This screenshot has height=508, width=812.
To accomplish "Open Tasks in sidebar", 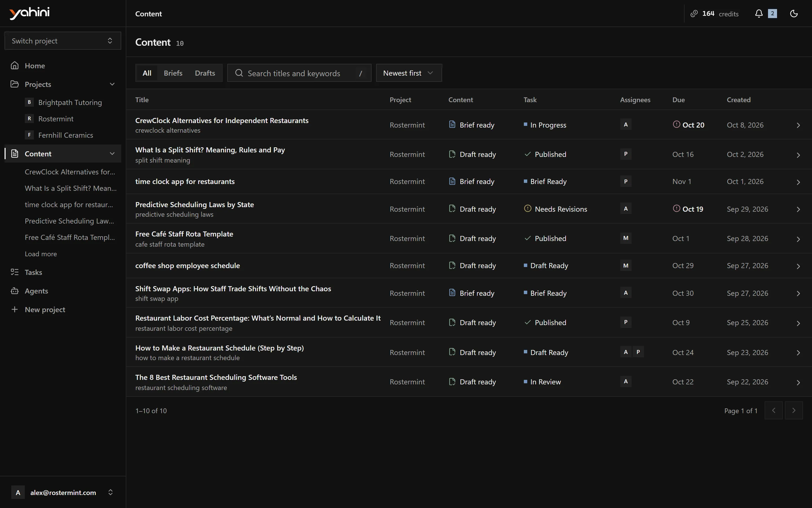I will (63, 272).
